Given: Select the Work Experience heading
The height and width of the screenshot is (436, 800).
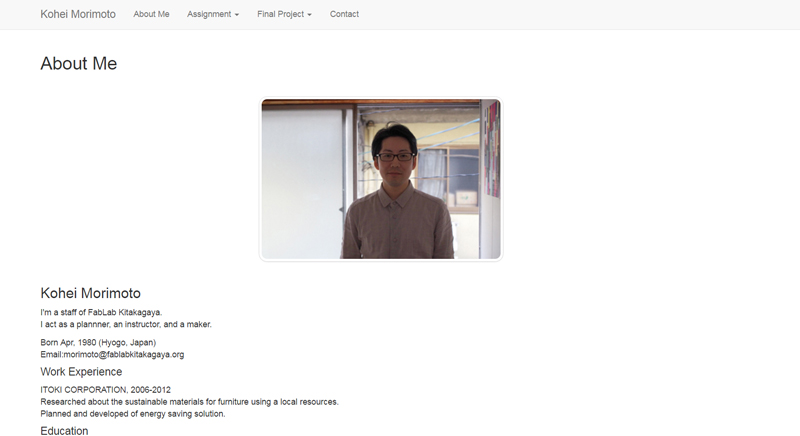Looking at the screenshot, I should point(81,372).
